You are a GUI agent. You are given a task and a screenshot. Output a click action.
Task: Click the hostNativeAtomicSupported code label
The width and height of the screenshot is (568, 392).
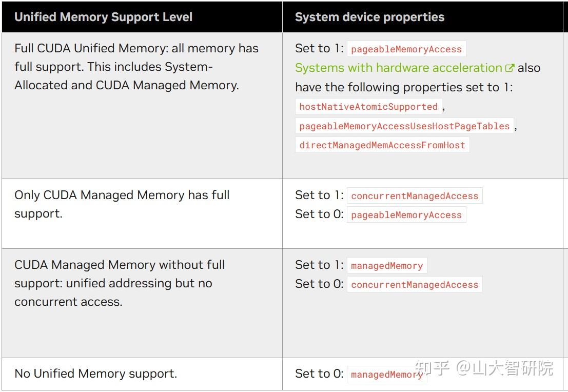point(368,107)
